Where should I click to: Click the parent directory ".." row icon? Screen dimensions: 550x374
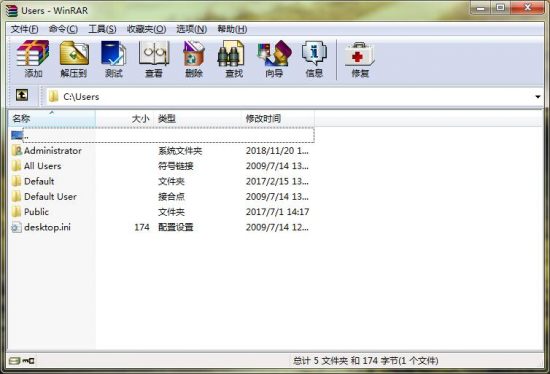point(16,135)
